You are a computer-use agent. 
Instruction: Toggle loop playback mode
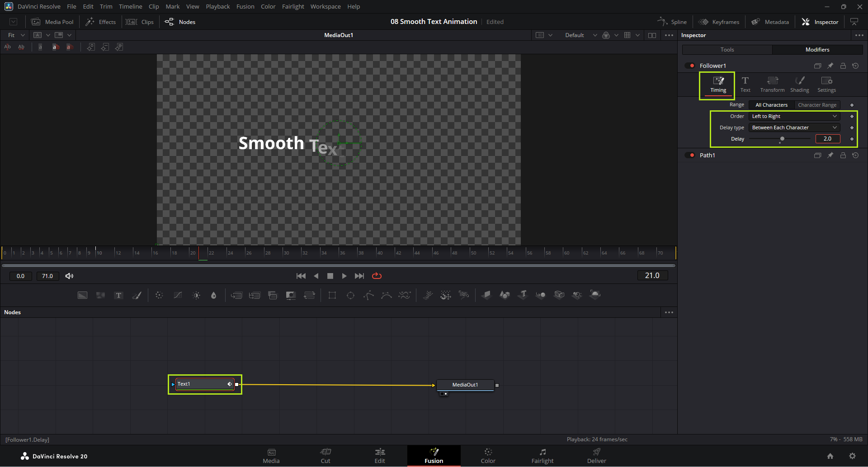(377, 276)
